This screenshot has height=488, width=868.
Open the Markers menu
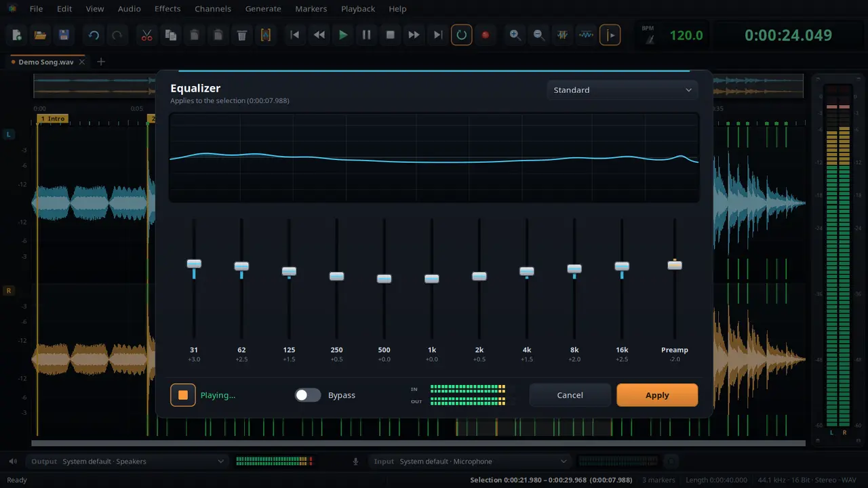click(x=311, y=9)
